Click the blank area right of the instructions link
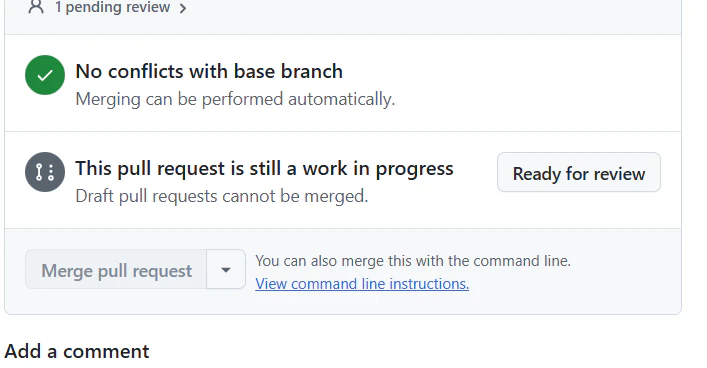 click(x=573, y=284)
